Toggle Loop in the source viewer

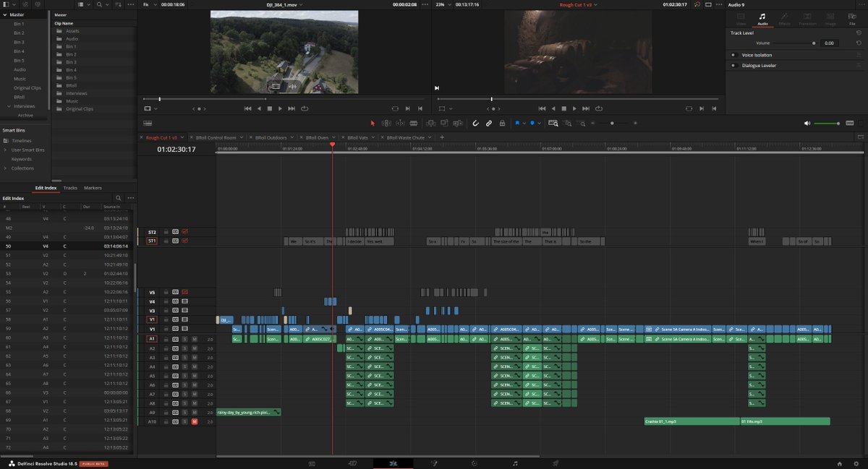pos(305,108)
